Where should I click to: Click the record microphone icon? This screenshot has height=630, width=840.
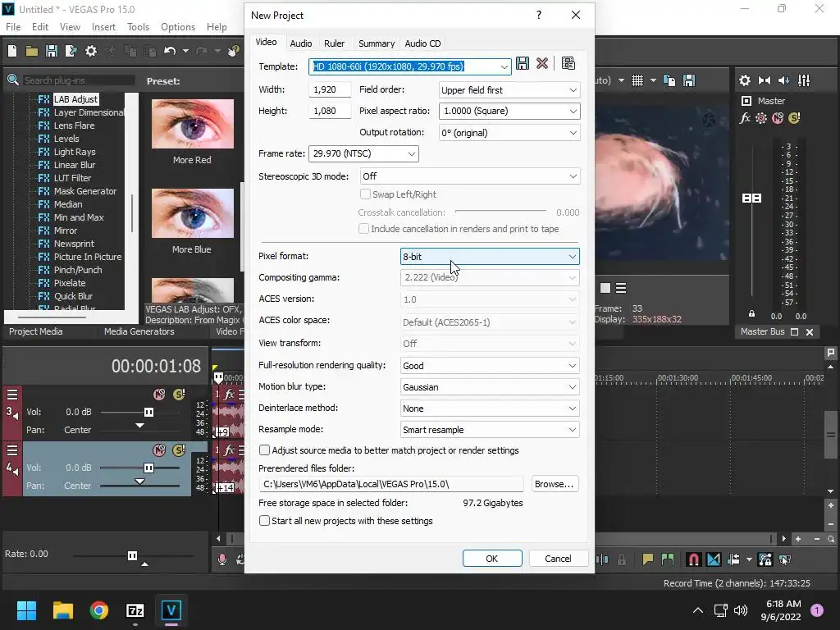click(221, 559)
